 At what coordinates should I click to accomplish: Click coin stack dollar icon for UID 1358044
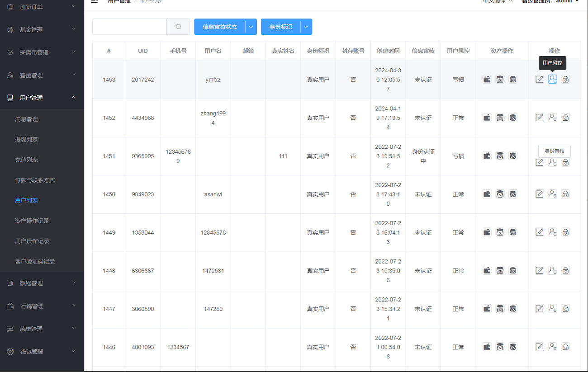click(x=500, y=232)
